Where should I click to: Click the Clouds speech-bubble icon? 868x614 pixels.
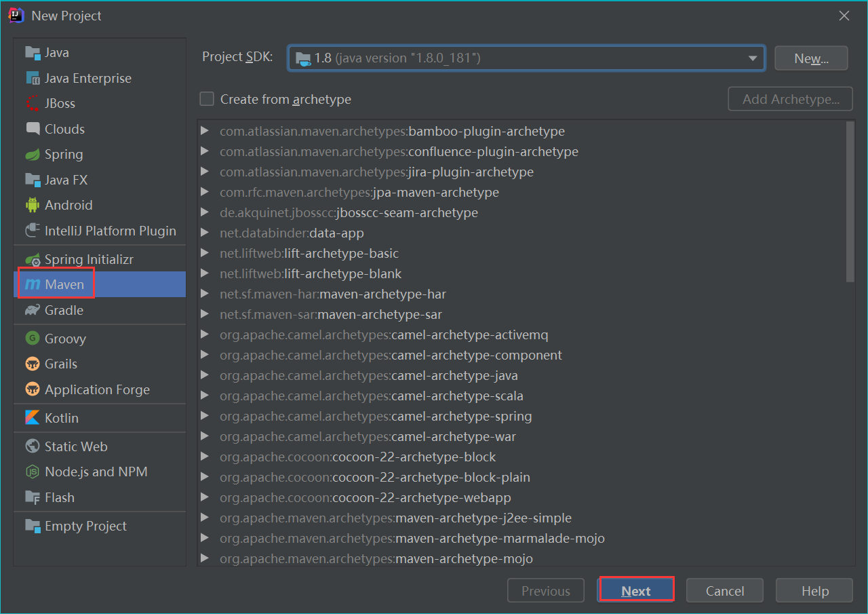pos(33,129)
